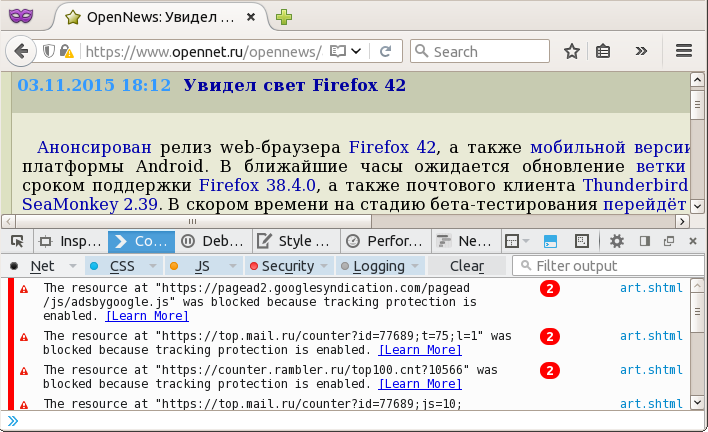
Task: Toggle Responsive Design Mode icon
Action: 582,241
